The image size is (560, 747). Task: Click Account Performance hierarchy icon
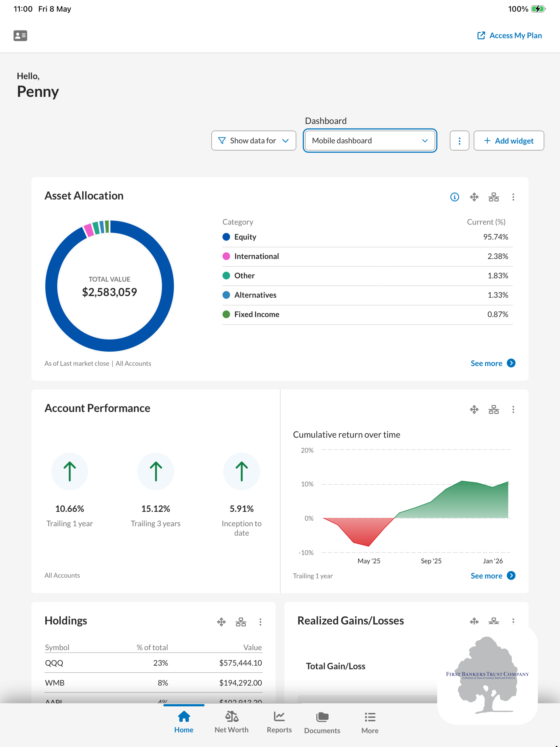(494, 410)
